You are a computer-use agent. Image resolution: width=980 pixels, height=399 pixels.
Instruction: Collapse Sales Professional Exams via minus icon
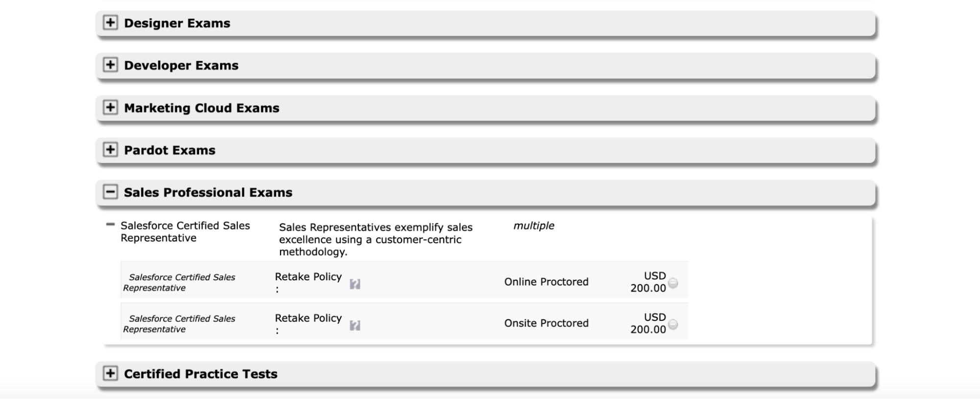110,192
